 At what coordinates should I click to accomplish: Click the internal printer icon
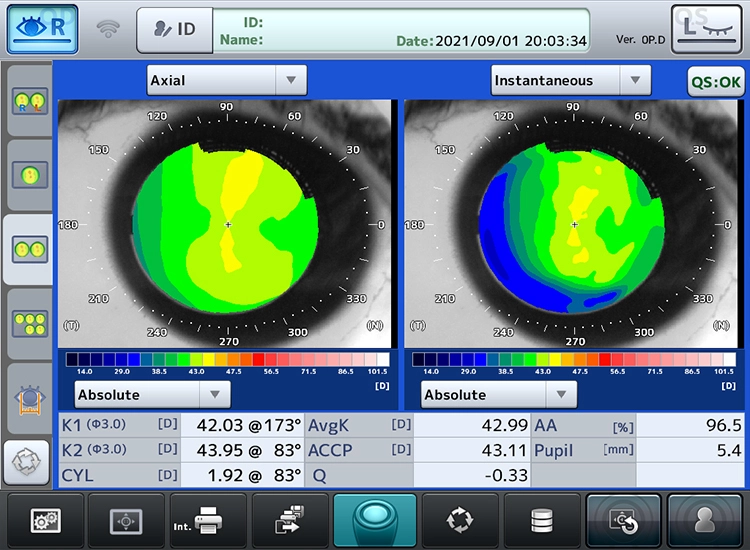(208, 519)
